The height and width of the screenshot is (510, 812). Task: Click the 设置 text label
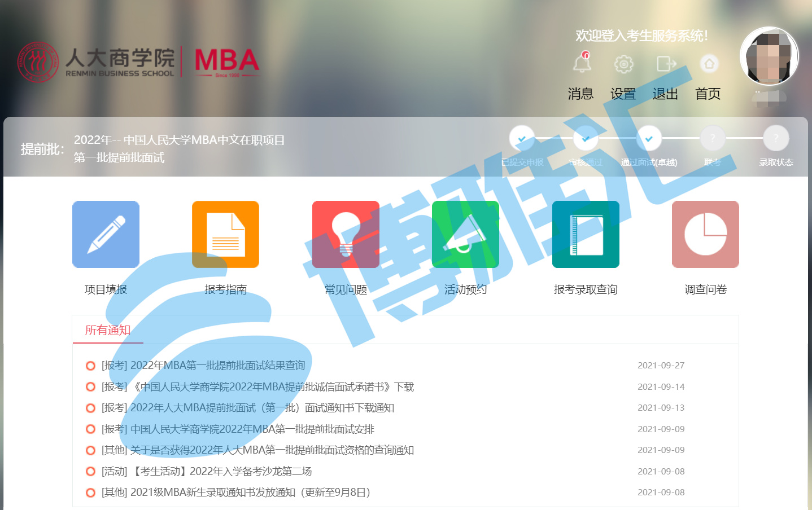[x=623, y=94]
